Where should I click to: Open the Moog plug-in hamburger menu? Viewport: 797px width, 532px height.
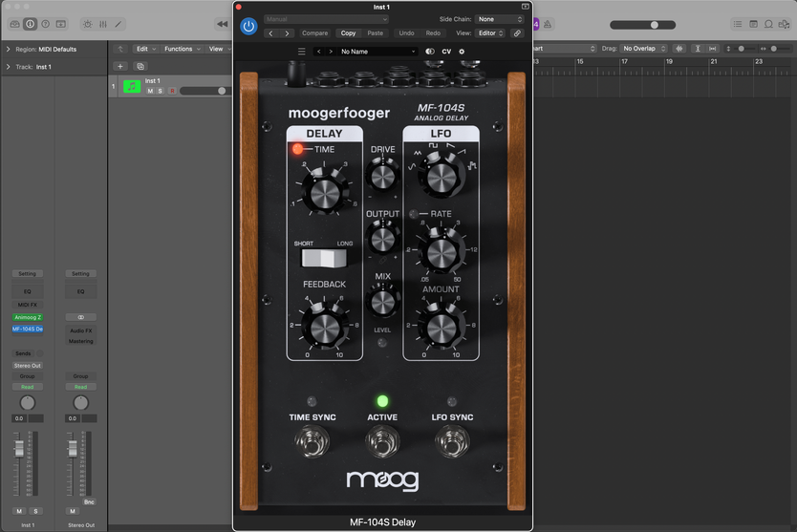tap(301, 52)
